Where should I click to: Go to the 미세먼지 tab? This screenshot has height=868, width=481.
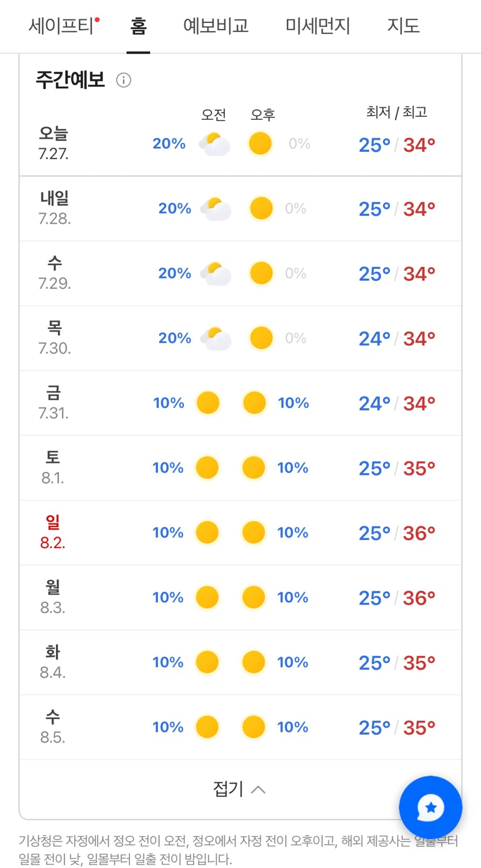tap(318, 26)
